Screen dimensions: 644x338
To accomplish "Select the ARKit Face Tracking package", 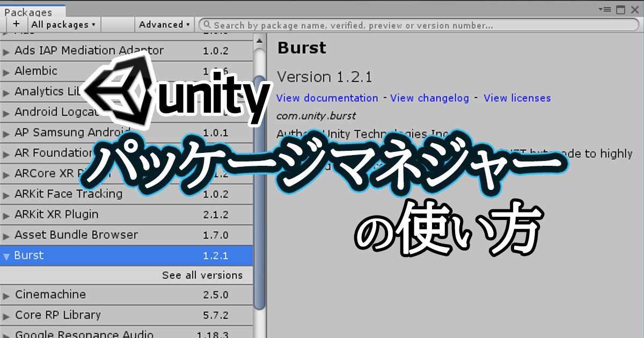I will [x=70, y=194].
